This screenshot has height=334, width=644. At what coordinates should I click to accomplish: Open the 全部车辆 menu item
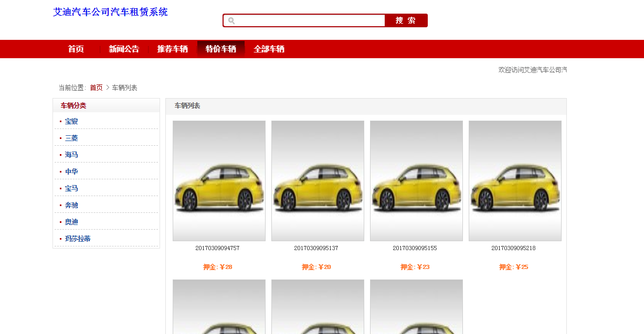point(269,49)
